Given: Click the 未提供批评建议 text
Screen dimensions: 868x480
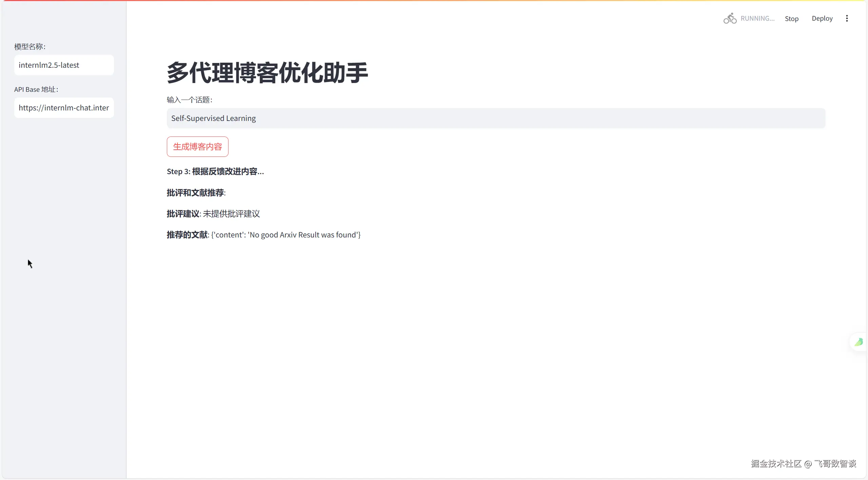Looking at the screenshot, I should (x=231, y=214).
